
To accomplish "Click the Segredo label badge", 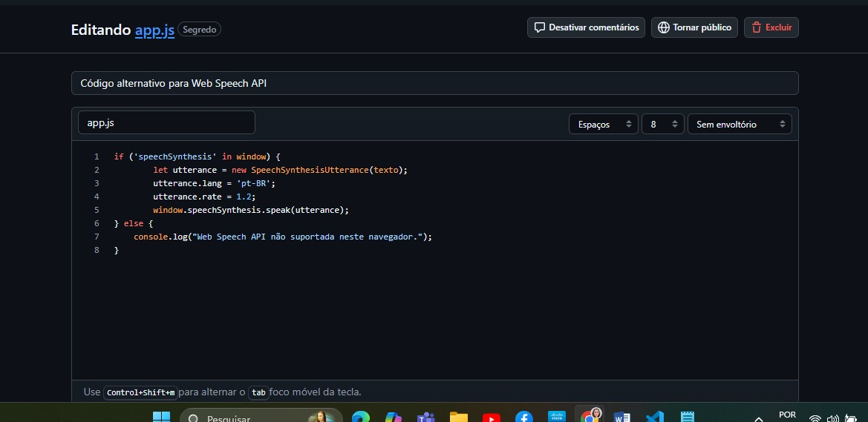I will click(199, 30).
